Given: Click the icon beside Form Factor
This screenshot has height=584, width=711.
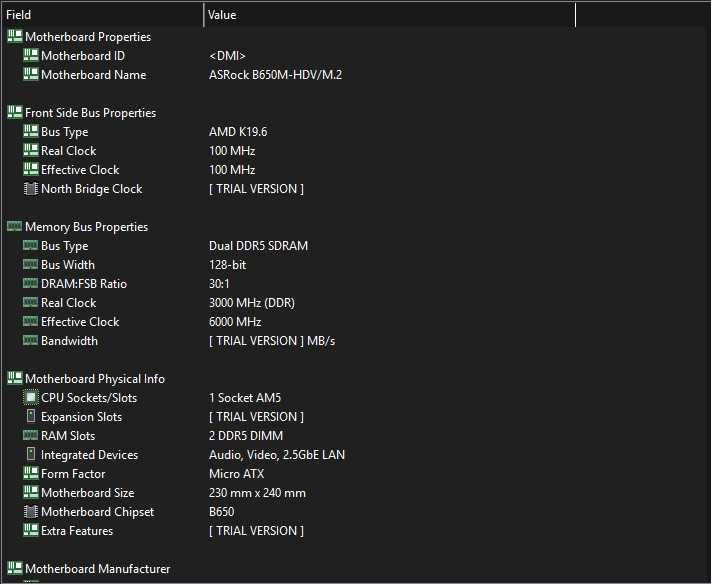Looking at the screenshot, I should pyautogui.click(x=30, y=473).
